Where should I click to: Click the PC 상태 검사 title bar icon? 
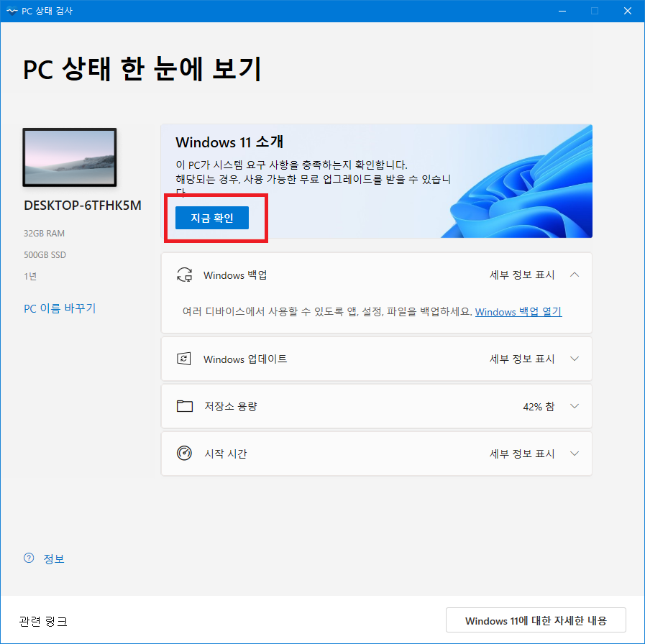(12, 11)
